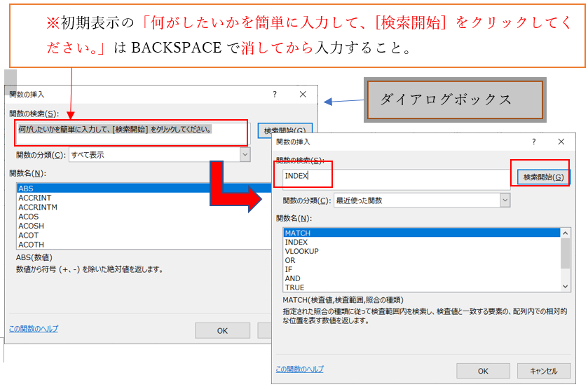Open この関数のヘルプ link in the front dialog

pyautogui.click(x=300, y=369)
